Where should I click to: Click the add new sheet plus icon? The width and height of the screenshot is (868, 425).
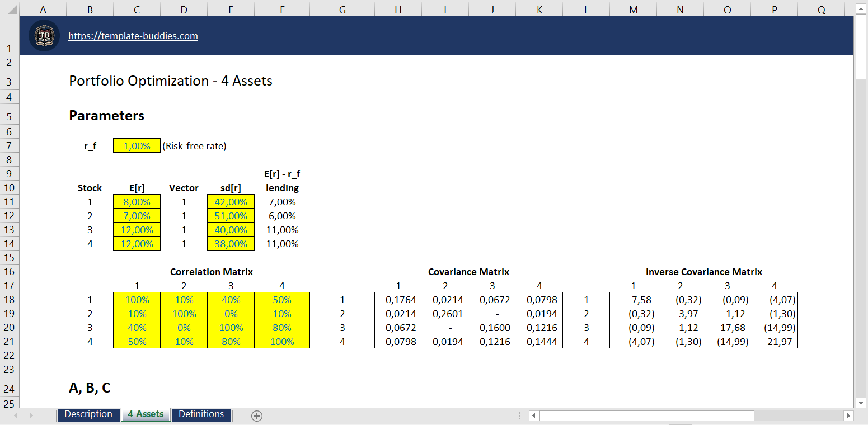pos(256,415)
